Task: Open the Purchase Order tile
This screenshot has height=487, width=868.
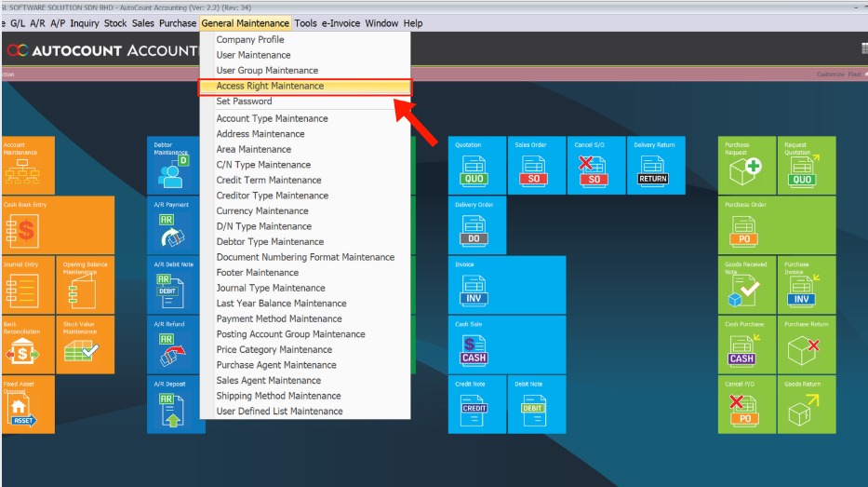Action: point(777,225)
